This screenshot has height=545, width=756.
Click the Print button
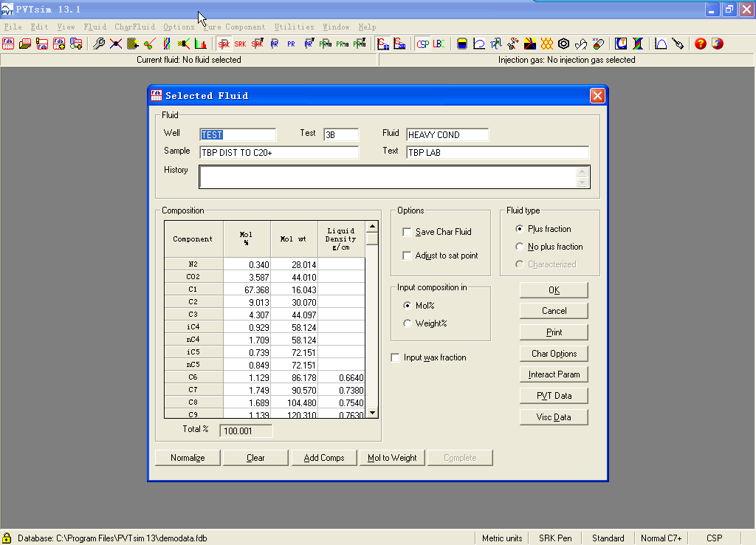coord(554,332)
